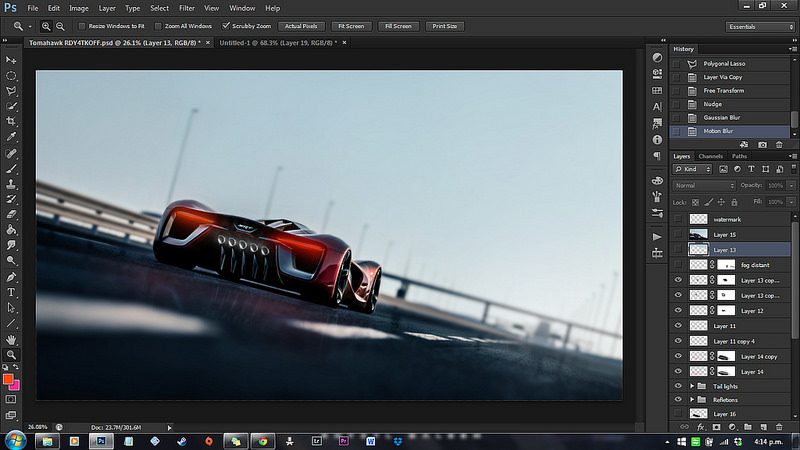The width and height of the screenshot is (800, 450).
Task: Select the Crop tool in the toolbox
Action: click(x=11, y=120)
